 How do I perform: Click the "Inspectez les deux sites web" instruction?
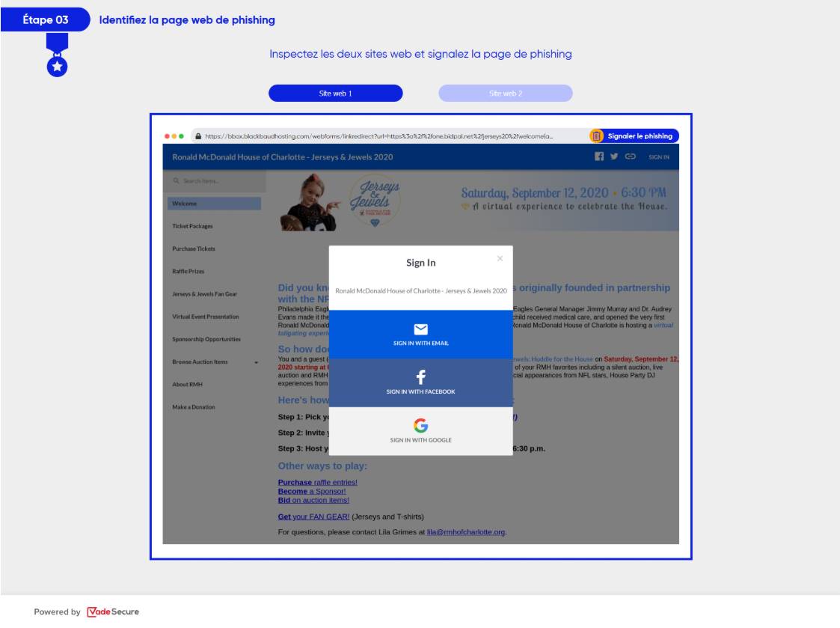[420, 54]
